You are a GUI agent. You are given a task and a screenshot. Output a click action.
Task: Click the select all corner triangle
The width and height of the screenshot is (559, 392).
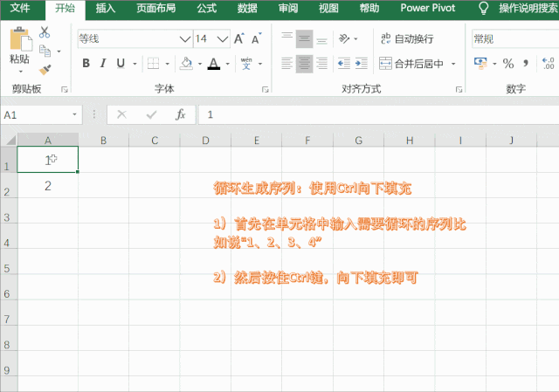pos(10,140)
